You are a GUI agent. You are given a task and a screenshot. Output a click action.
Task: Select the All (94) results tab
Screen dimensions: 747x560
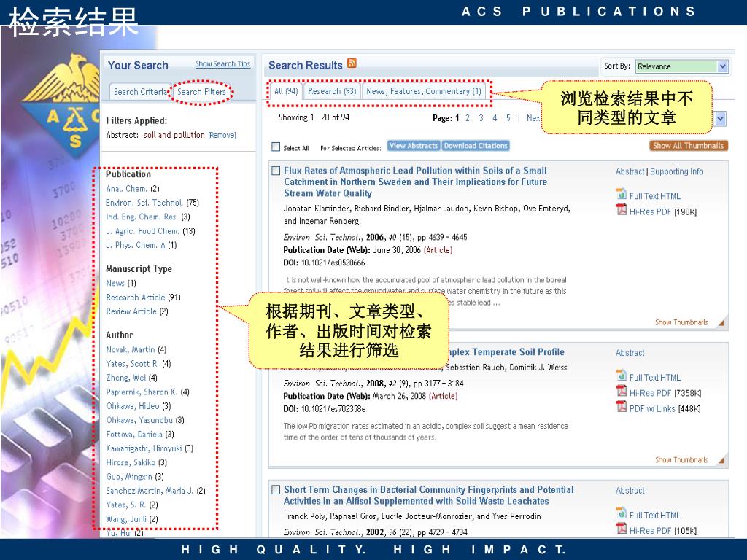(286, 91)
